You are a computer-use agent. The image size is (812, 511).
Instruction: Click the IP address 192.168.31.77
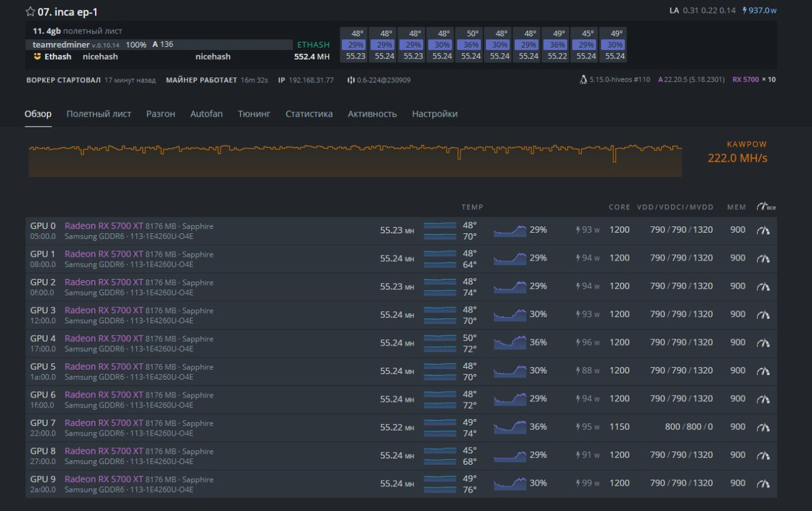point(311,80)
